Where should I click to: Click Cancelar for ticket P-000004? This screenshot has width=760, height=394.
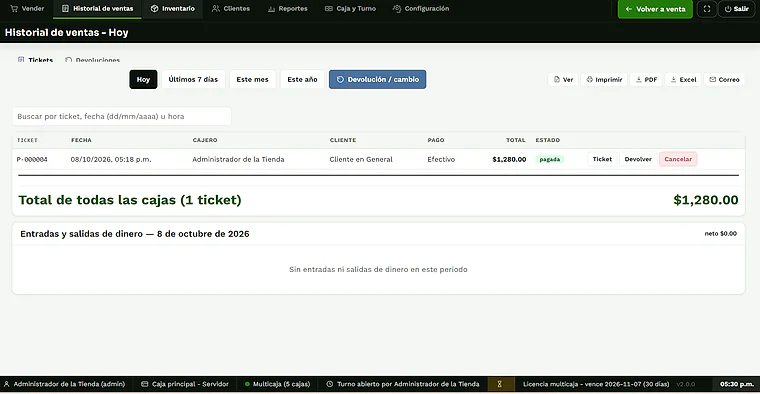click(678, 159)
